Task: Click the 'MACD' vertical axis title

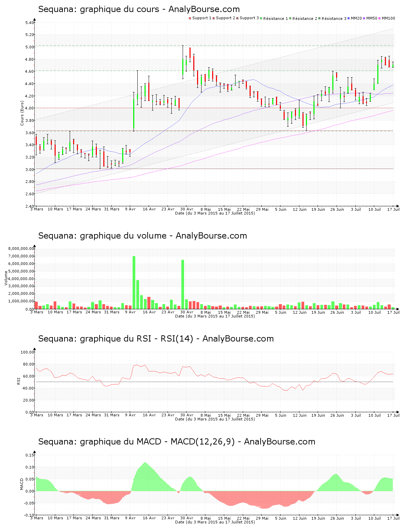Action: point(22,484)
